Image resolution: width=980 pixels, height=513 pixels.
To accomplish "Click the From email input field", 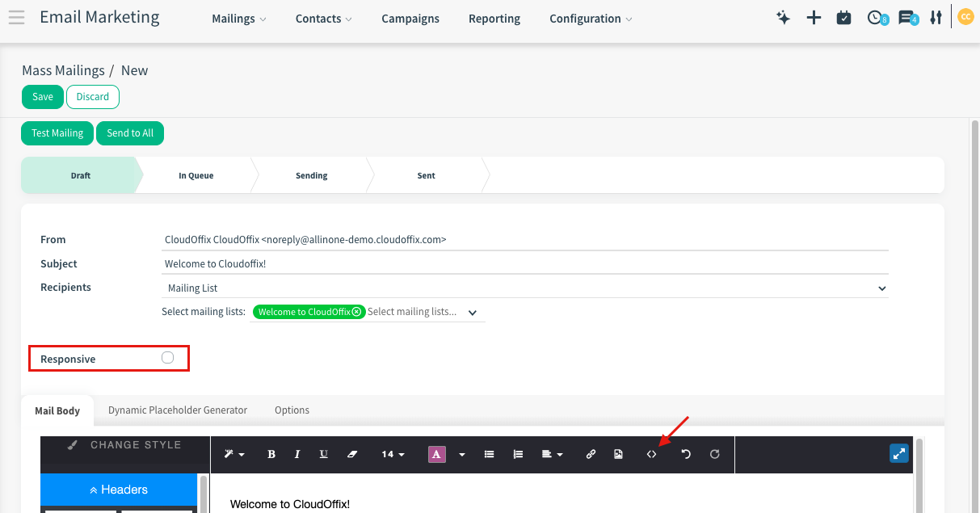I will coord(525,240).
